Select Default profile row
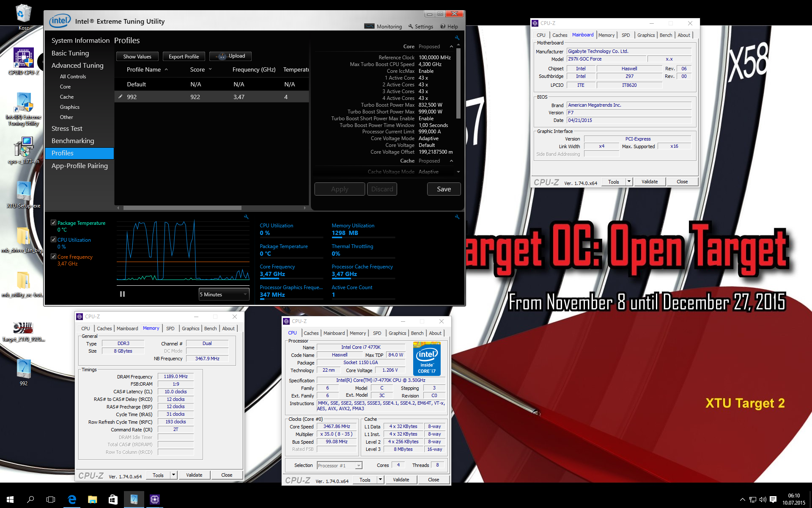 [211, 84]
